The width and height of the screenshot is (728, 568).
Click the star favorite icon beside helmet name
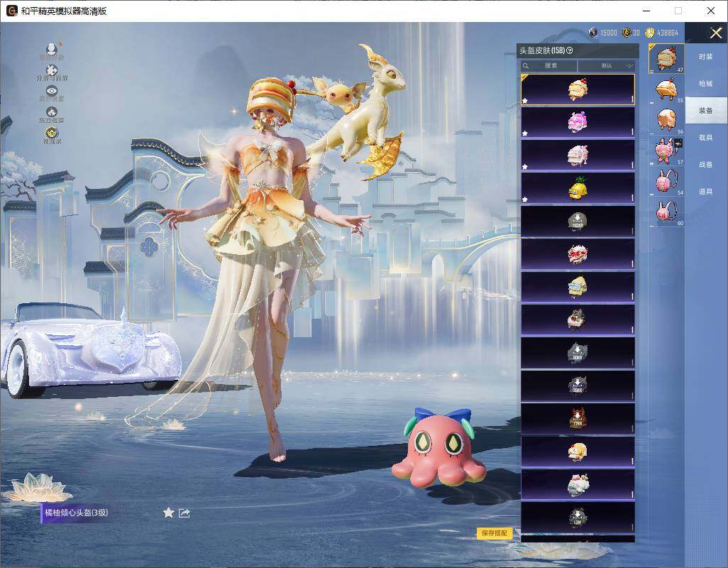point(169,513)
